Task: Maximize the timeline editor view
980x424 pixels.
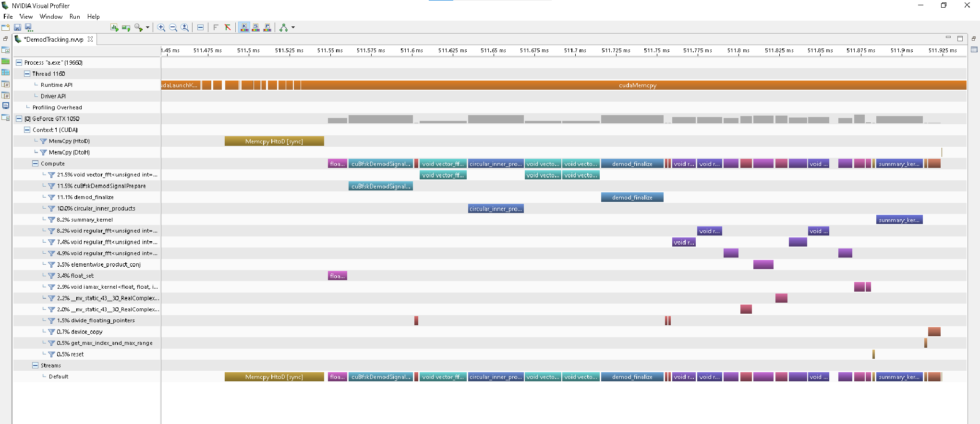Action: (960, 38)
